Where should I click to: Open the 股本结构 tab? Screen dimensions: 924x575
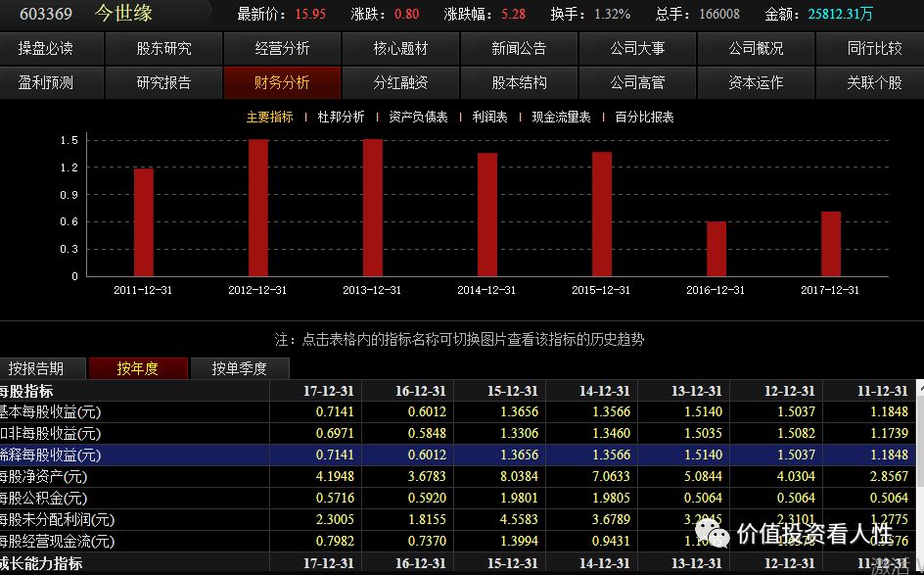coord(519,82)
